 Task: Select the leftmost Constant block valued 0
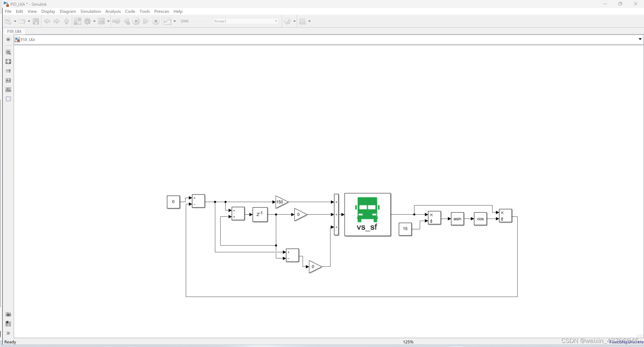click(173, 202)
